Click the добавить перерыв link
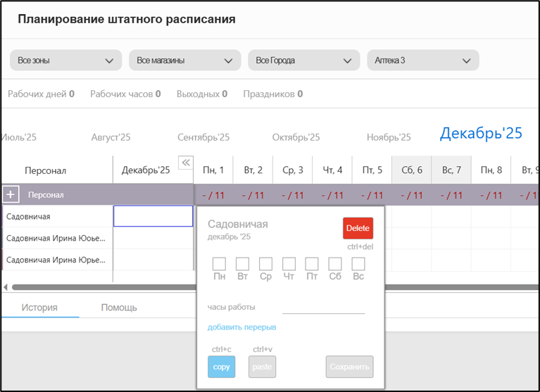The image size is (540, 392). 241,327
